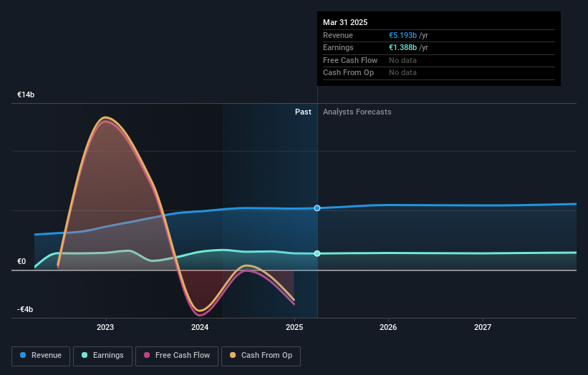588x375 pixels.
Task: Click the 2023 x-axis label
Action: 105,327
